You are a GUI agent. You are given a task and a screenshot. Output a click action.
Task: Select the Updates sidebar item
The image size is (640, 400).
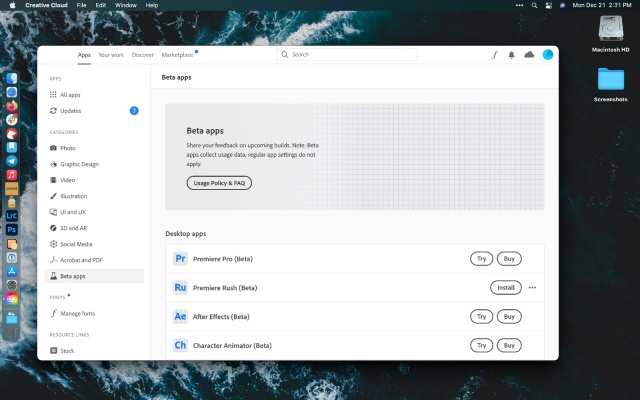coord(70,111)
